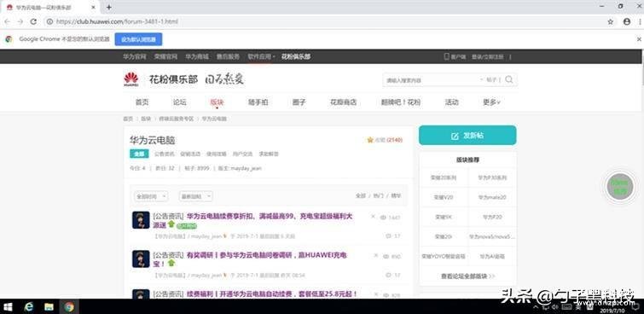The image size is (644, 314).
Task: Click the Huawei logo
Action: 131,79
